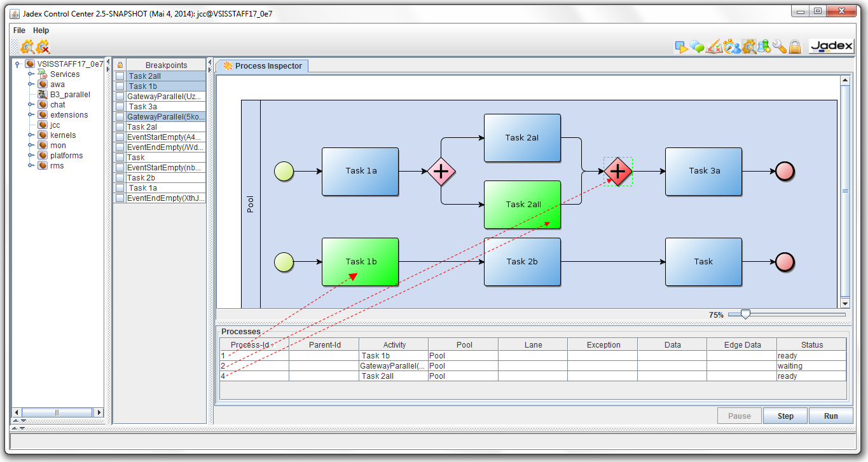Enable the breakpoint checkbox for Task 3a
868x462 pixels.
tap(120, 106)
